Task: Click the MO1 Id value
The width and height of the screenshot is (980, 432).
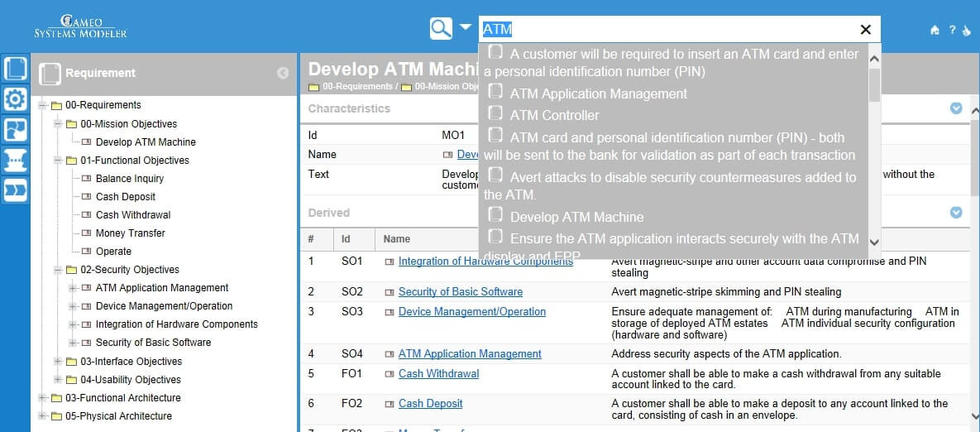Action: (x=453, y=135)
